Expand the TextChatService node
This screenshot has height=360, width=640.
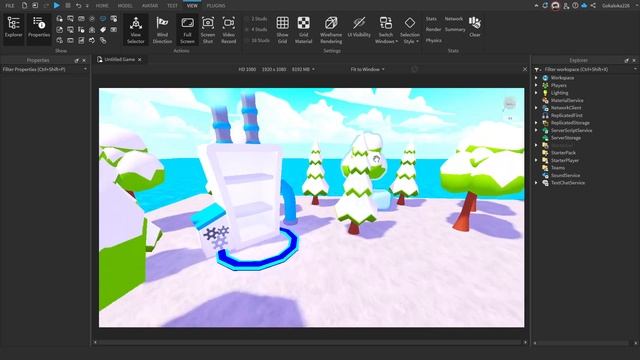(536, 183)
